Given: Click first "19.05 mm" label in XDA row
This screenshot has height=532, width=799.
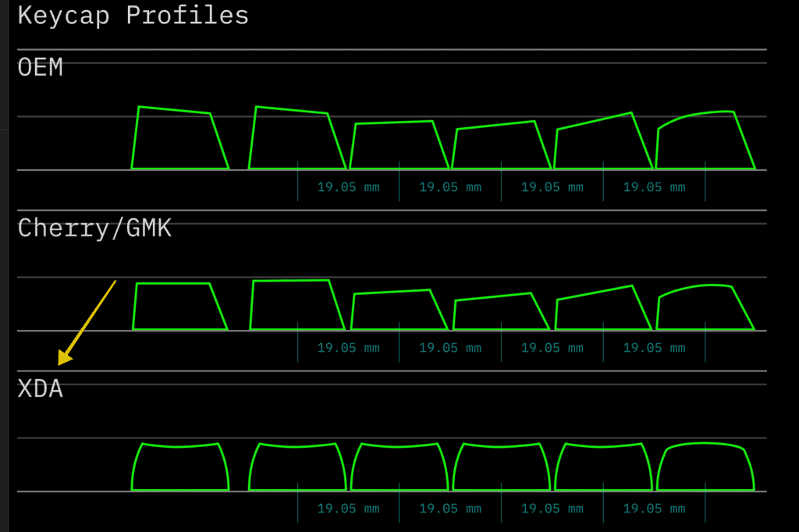Looking at the screenshot, I should 349,509.
